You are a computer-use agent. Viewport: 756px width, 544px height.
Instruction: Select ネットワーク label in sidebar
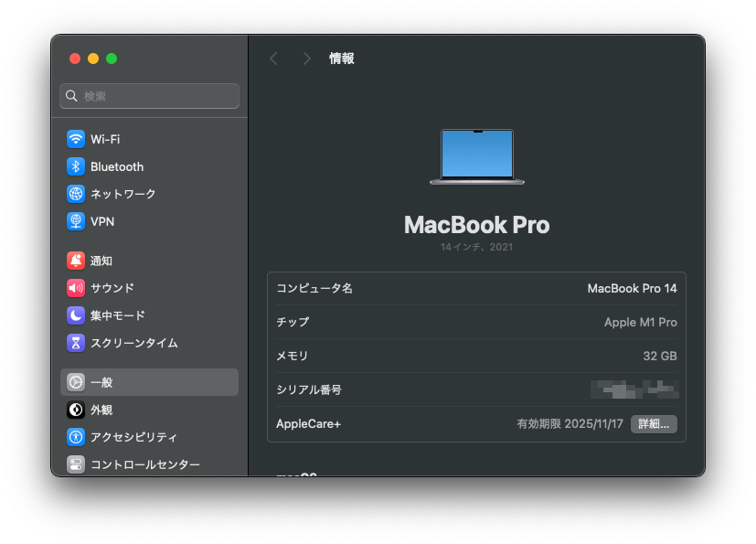122,194
